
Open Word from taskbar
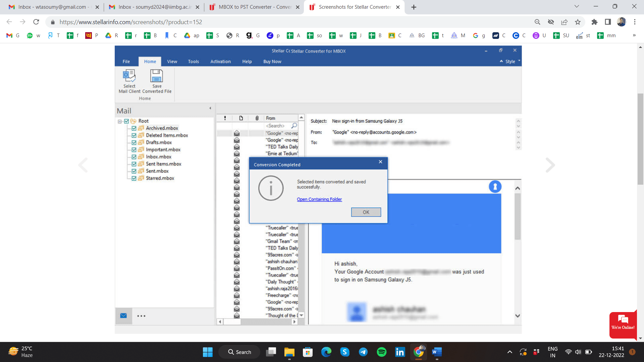point(437,352)
